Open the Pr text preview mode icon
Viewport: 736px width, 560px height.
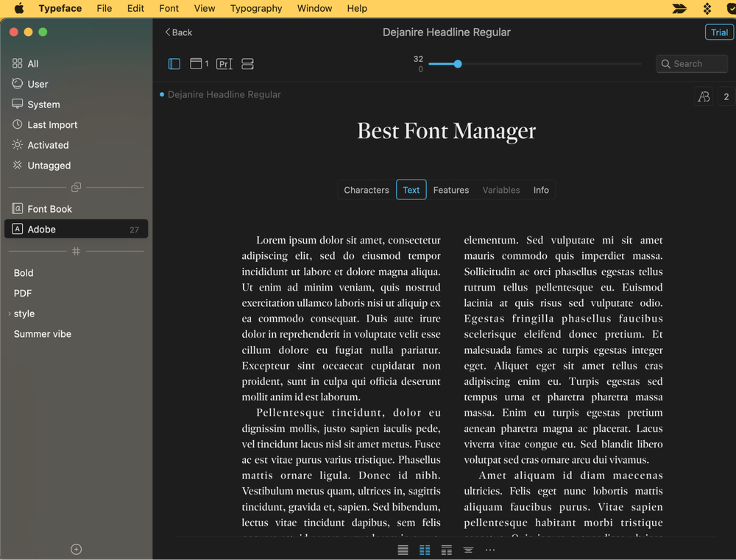(x=224, y=64)
